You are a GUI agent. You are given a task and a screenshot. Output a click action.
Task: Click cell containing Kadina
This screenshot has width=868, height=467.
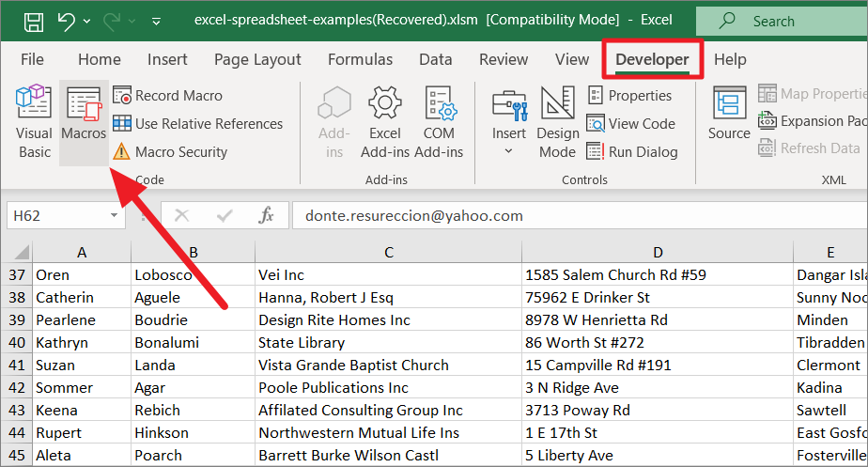click(830, 388)
